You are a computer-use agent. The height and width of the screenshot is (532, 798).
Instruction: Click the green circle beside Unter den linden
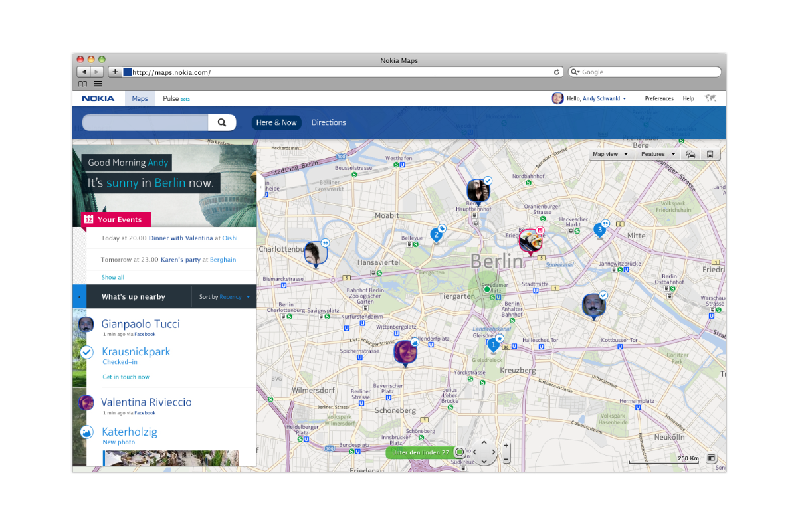point(459,452)
